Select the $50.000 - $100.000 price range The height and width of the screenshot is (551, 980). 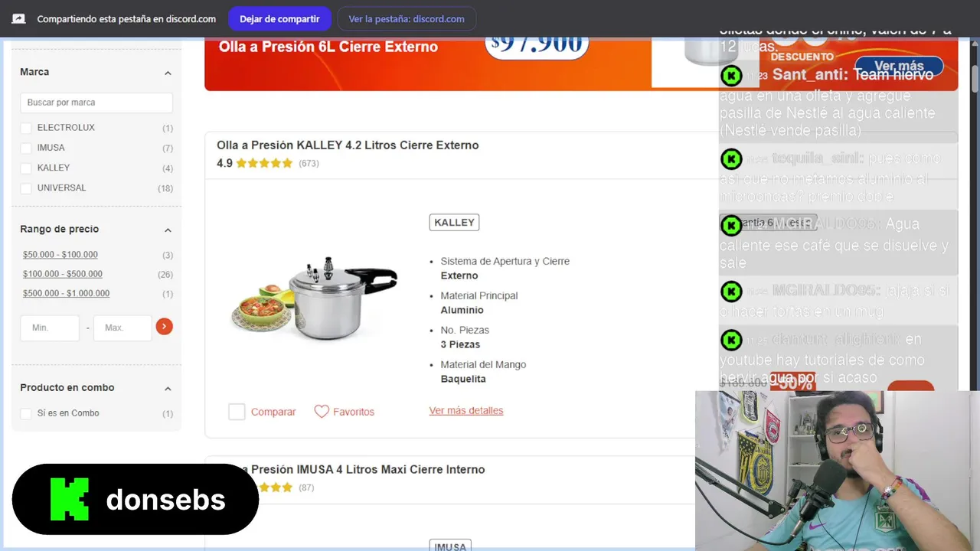tap(60, 255)
